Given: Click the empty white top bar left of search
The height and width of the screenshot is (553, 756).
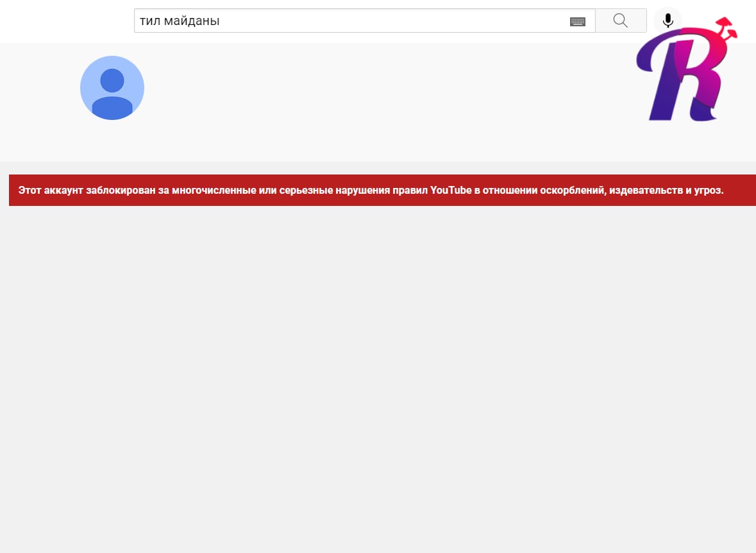Looking at the screenshot, I should pyautogui.click(x=64, y=21).
